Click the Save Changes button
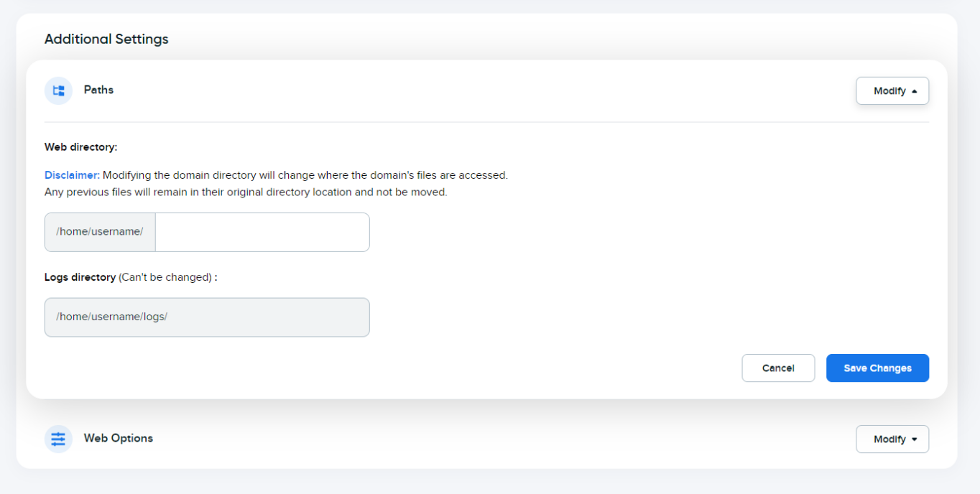This screenshot has width=980, height=494. (x=877, y=368)
